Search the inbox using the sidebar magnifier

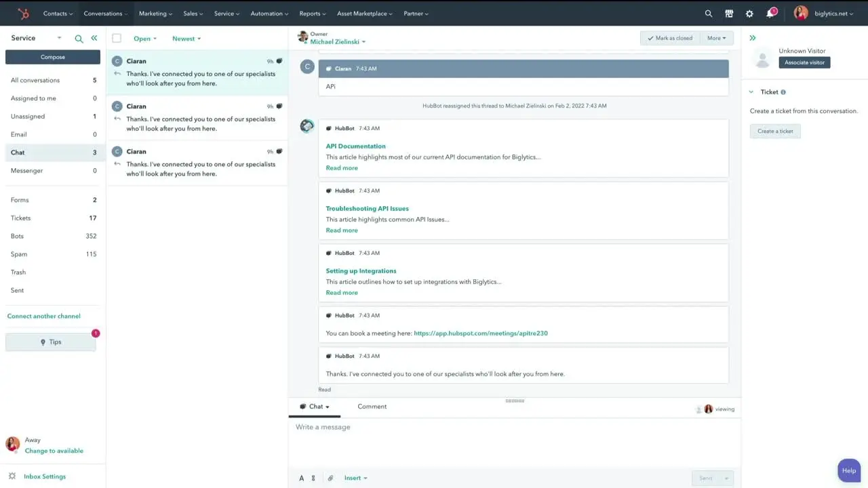pos(79,39)
